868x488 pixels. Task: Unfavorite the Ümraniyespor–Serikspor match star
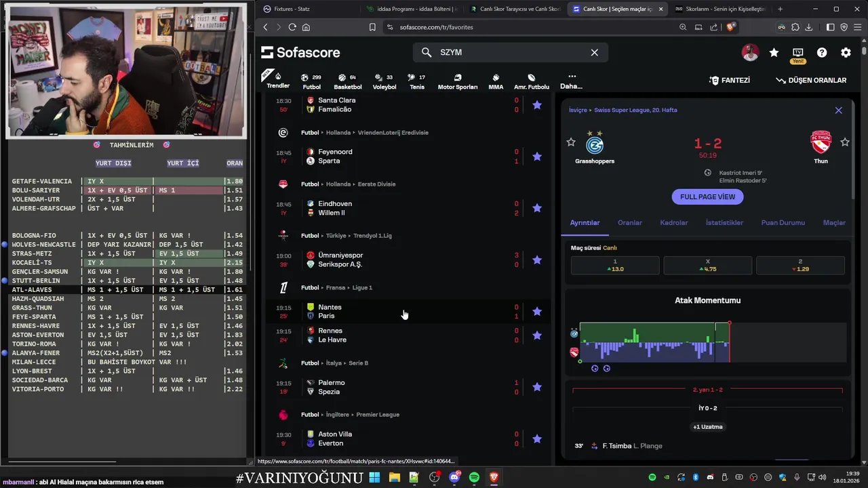point(537,260)
